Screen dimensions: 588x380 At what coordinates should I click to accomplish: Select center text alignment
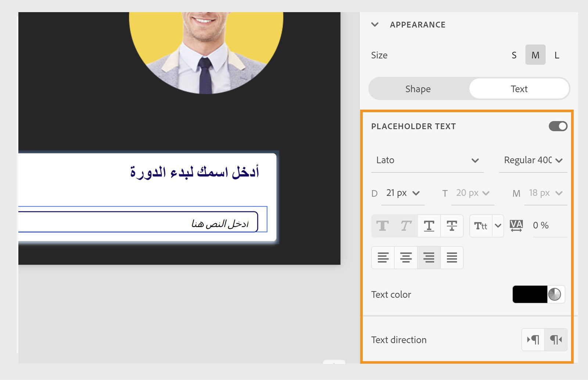pyautogui.click(x=406, y=258)
